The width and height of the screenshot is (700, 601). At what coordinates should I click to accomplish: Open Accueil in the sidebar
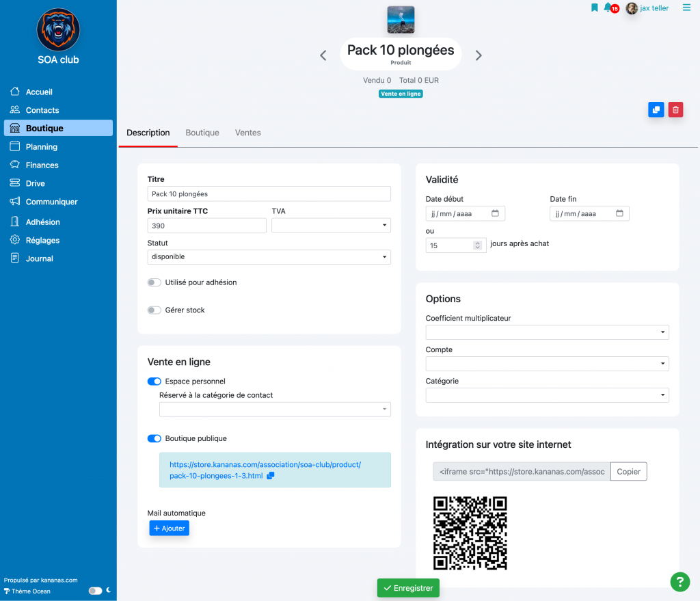click(x=58, y=92)
